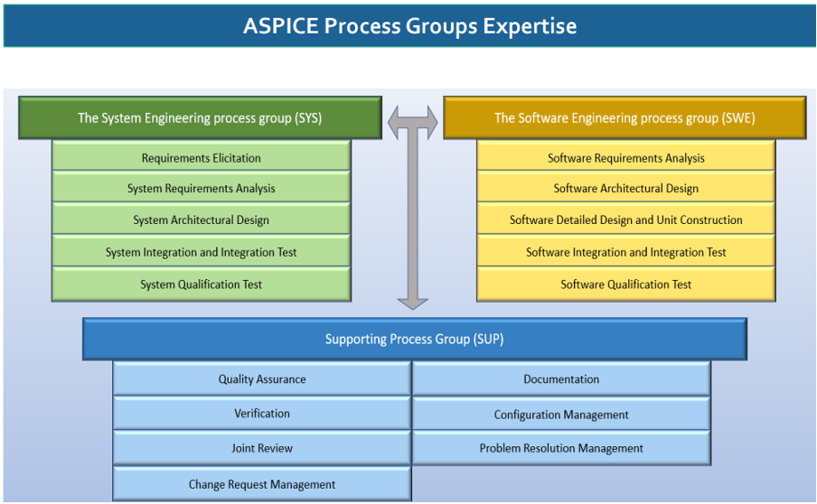The height and width of the screenshot is (504, 817).
Task: Click the Configuration Management box
Action: (561, 415)
